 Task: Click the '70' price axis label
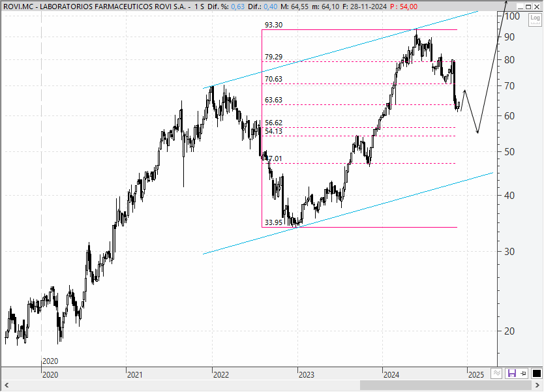click(x=509, y=85)
